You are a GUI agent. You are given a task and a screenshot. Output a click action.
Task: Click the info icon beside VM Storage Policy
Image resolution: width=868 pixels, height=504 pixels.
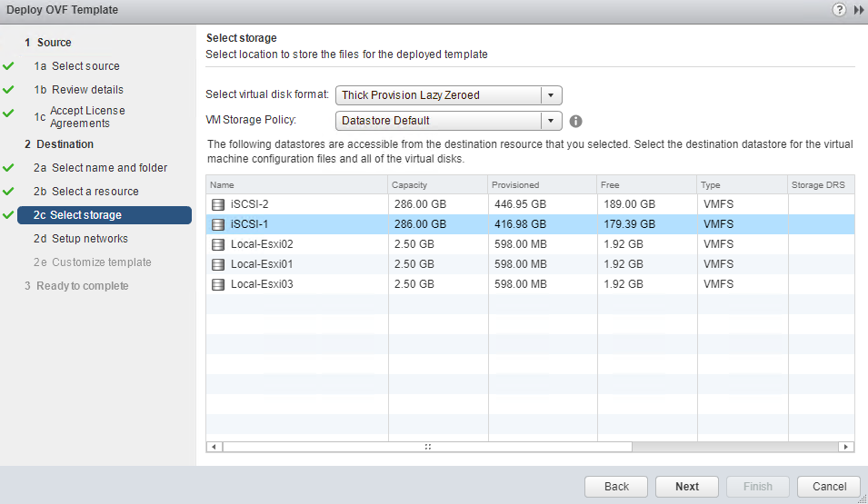[575, 121]
